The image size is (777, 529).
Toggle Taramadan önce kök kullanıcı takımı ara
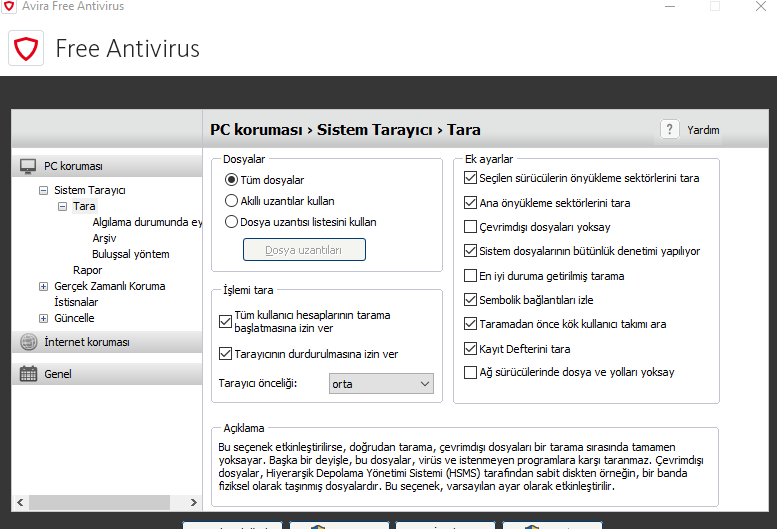[x=470, y=323]
